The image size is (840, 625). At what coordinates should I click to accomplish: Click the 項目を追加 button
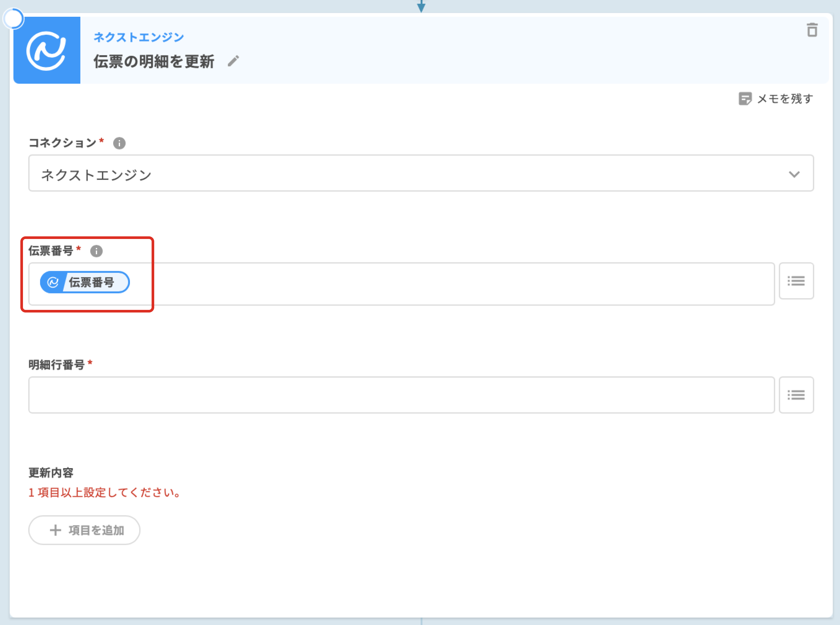[x=84, y=530]
